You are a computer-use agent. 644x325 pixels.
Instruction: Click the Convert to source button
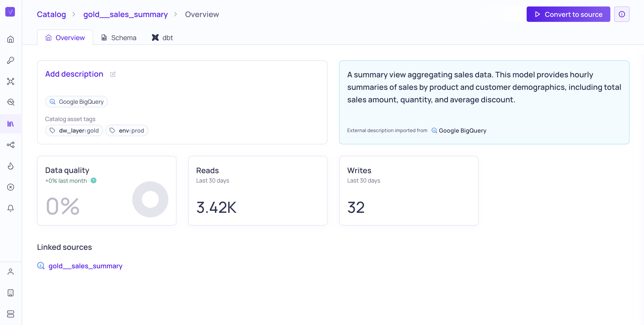coord(568,14)
